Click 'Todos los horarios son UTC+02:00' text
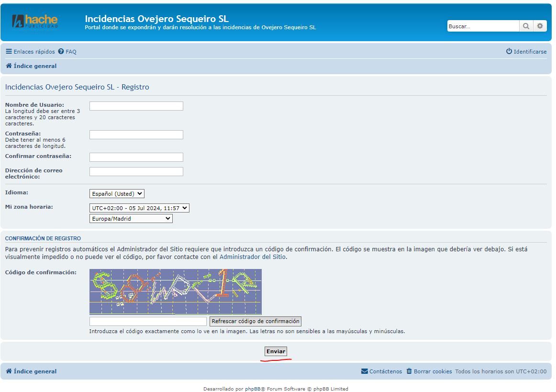The height and width of the screenshot is (392, 556). 500,371
